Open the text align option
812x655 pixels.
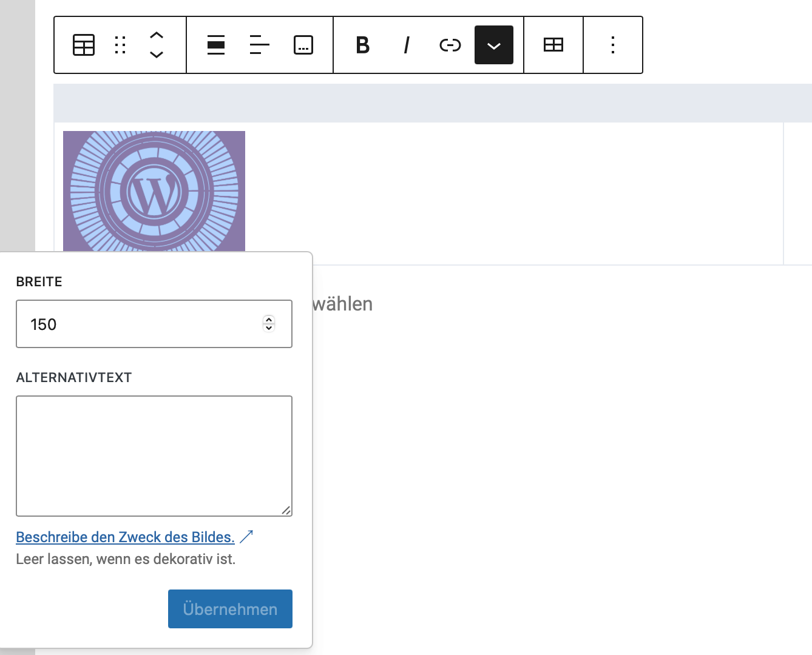260,45
